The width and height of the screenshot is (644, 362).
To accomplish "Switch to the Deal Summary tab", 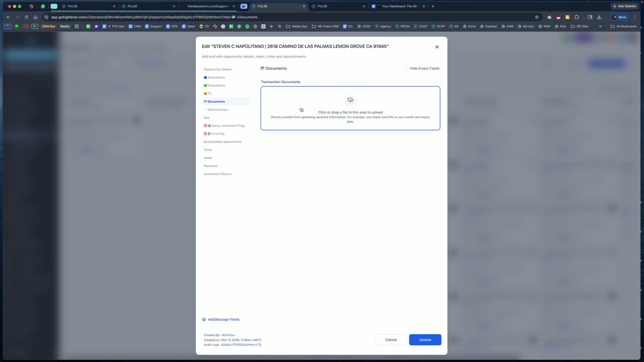I will click(x=216, y=110).
